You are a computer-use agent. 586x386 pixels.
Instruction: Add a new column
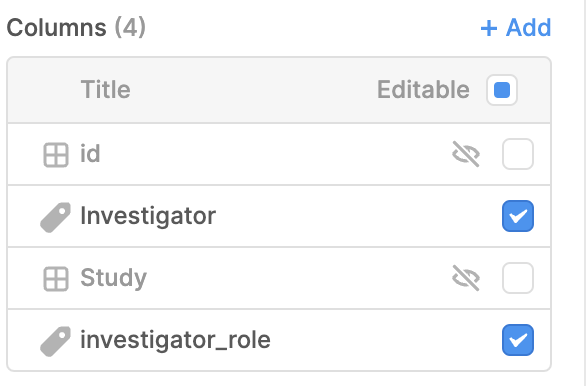click(x=516, y=28)
